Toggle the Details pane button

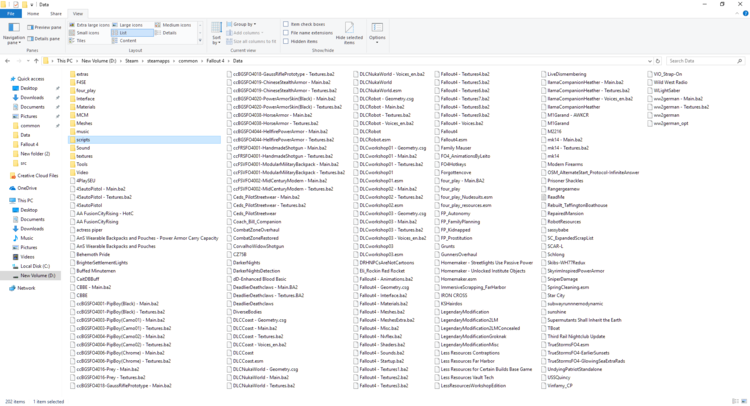point(44,38)
